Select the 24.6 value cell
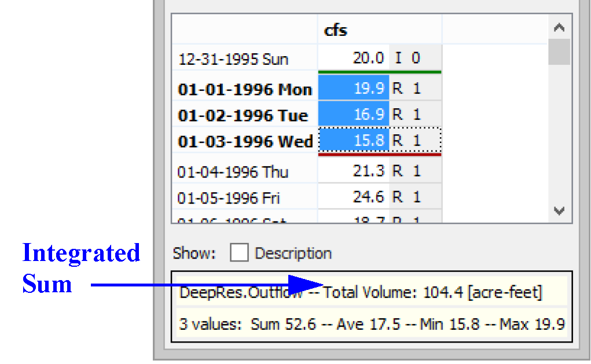Screen dimensions: 591x364 click(x=354, y=197)
